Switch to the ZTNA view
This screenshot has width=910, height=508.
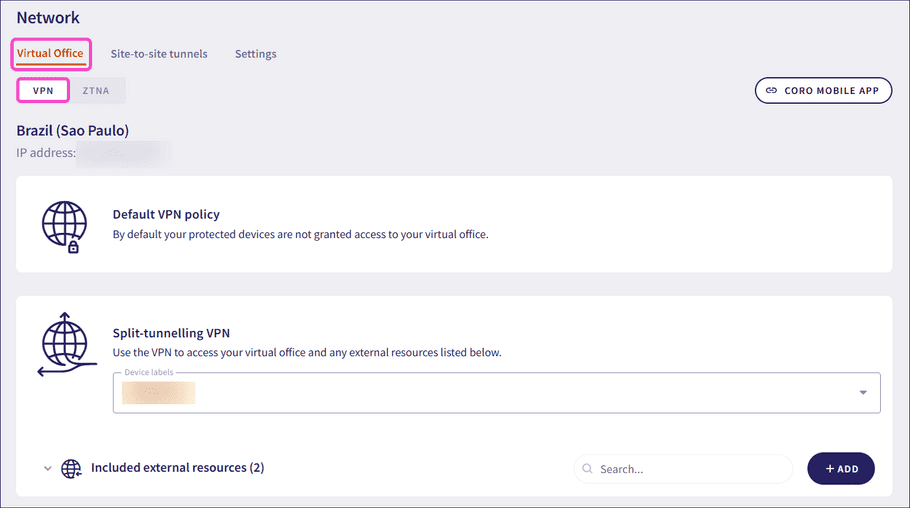[97, 90]
